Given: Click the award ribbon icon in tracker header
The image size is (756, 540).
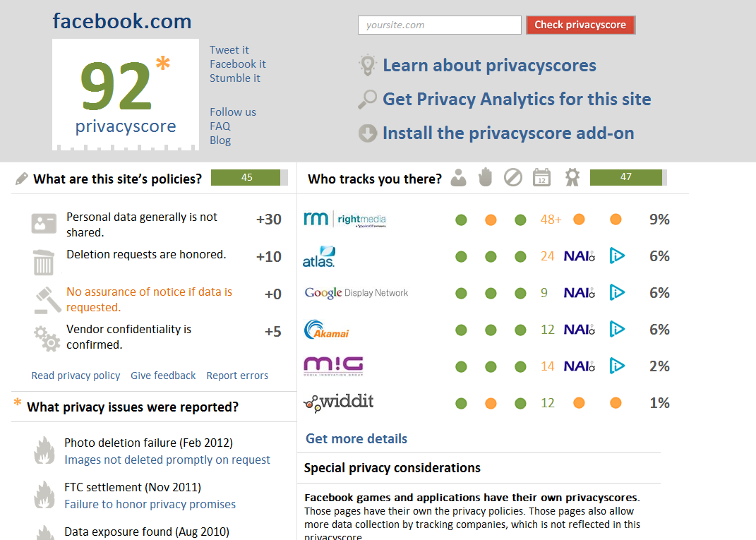Looking at the screenshot, I should 572,177.
